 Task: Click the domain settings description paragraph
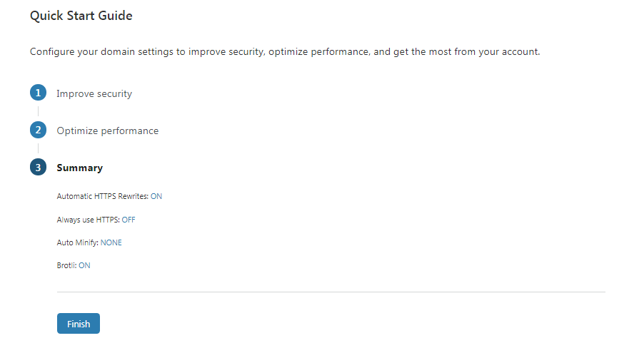pos(285,52)
